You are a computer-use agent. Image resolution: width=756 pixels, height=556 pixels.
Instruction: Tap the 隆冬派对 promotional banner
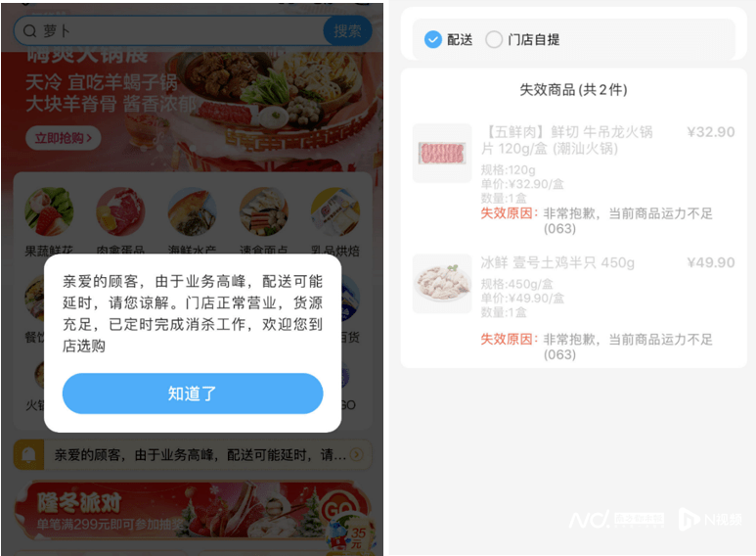tap(193, 510)
